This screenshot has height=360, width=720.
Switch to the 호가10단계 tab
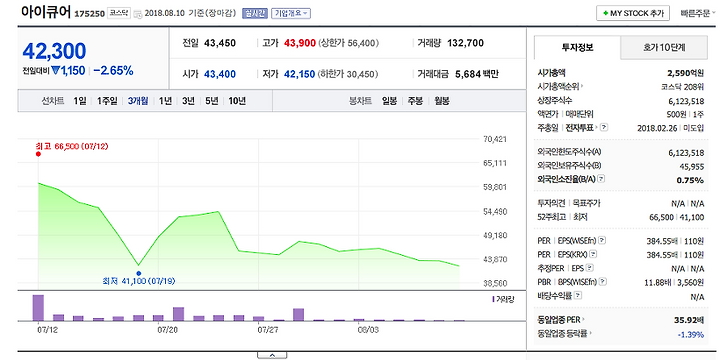tap(664, 47)
